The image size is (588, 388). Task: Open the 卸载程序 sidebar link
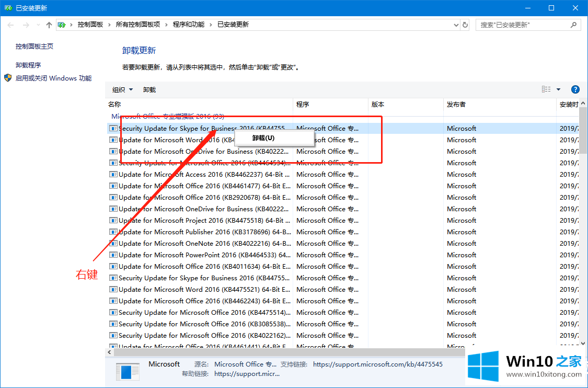[x=28, y=65]
